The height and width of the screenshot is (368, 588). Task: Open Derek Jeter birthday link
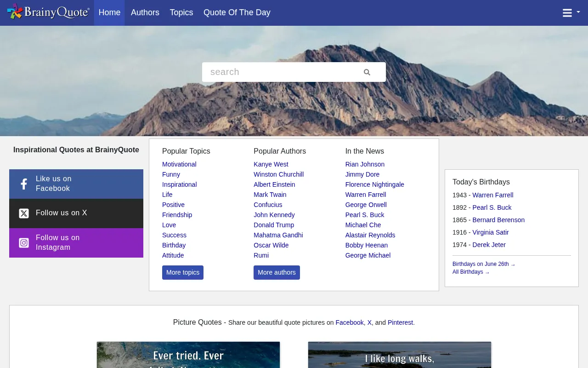tap(489, 245)
